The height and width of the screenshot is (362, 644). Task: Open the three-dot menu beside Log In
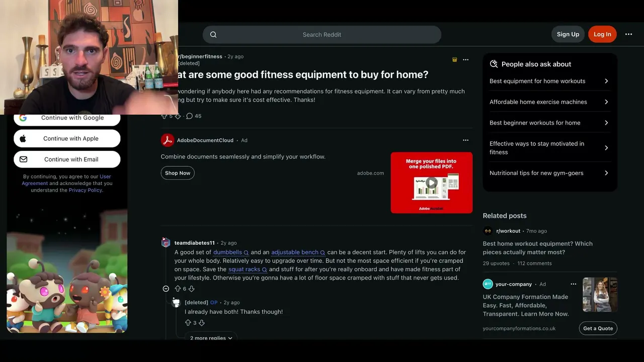[628, 34]
